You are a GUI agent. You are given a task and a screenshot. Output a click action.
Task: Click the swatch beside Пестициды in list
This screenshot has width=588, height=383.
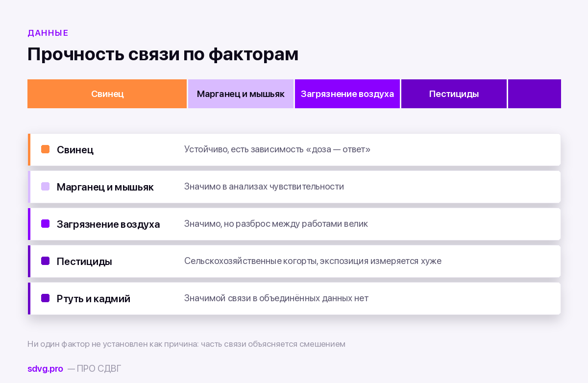point(46,261)
